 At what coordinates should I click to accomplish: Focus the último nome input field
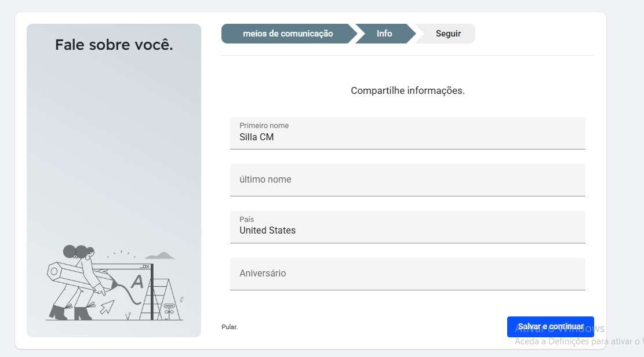tap(407, 180)
